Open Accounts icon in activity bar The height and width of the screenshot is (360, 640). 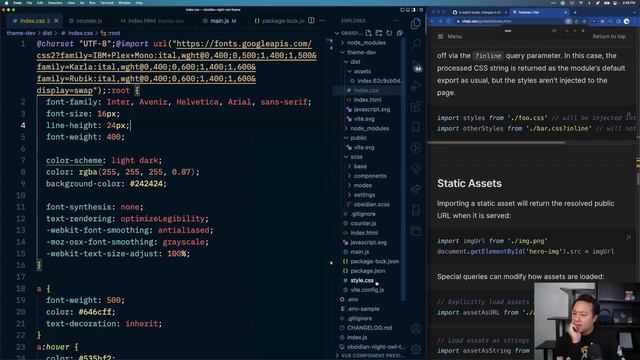point(416,329)
